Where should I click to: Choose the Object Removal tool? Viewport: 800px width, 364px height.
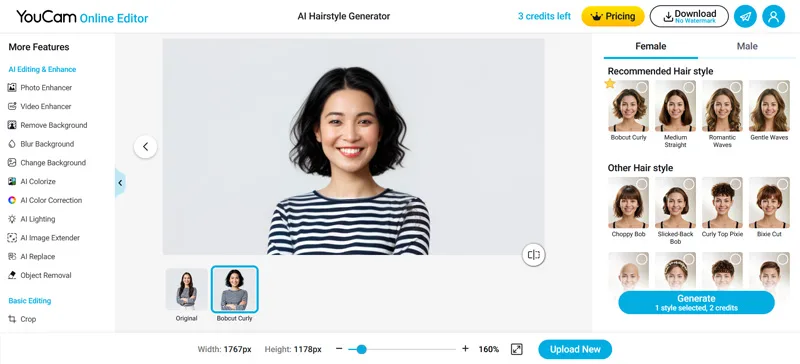point(40,275)
